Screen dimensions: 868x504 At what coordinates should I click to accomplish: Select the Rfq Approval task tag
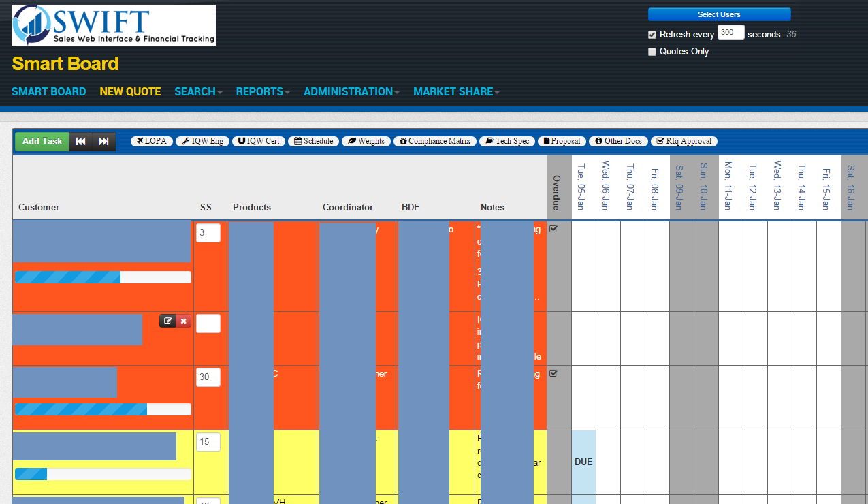tap(684, 141)
